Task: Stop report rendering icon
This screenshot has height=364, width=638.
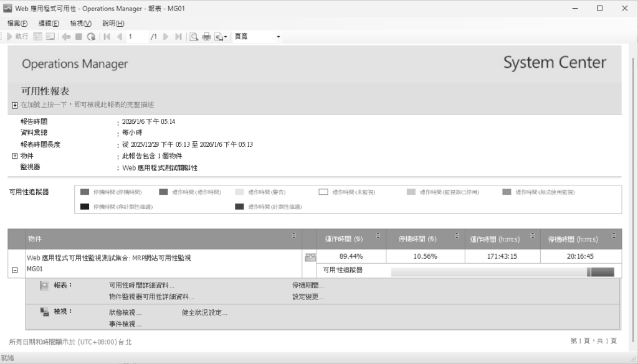Action: [x=79, y=37]
